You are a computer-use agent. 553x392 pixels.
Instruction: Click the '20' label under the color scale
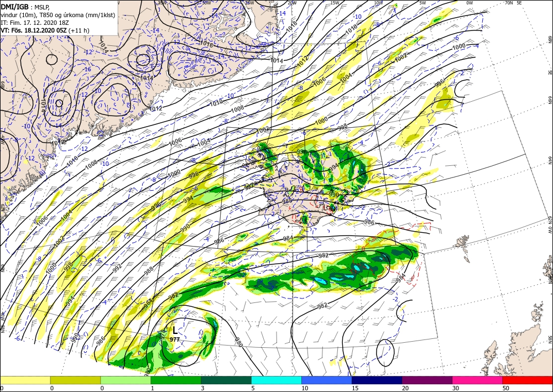405,388
